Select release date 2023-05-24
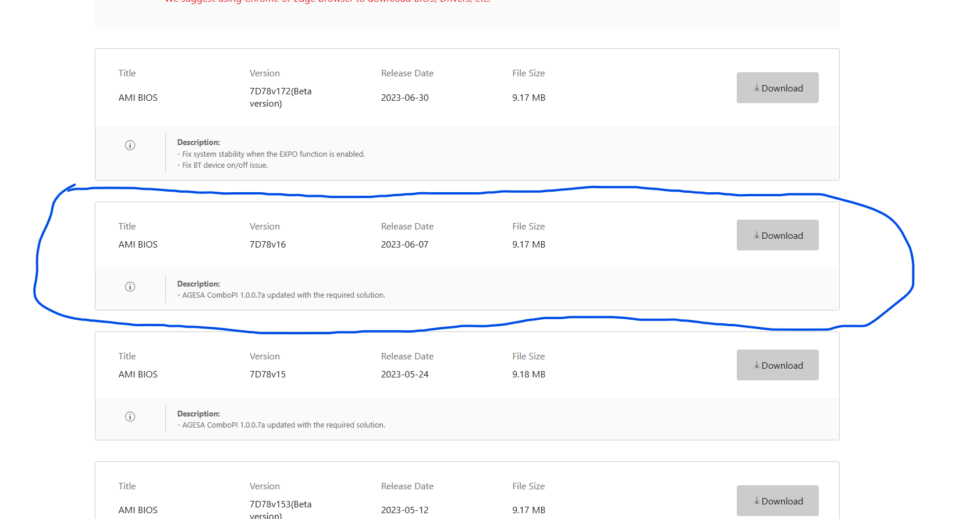Viewport: 980px width, 519px height. click(405, 375)
